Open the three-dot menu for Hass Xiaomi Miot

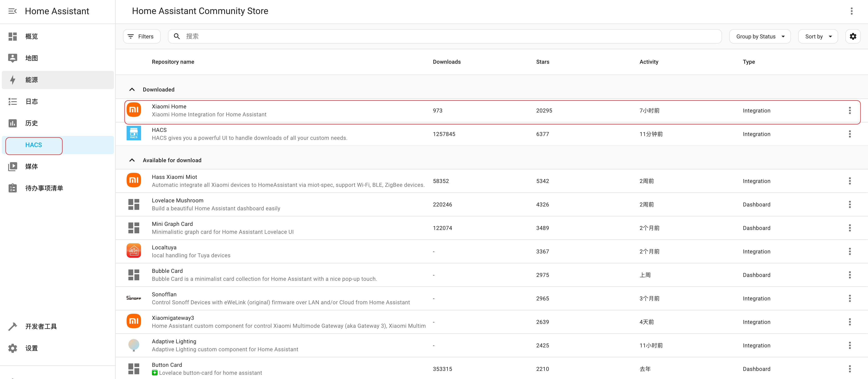click(x=849, y=181)
